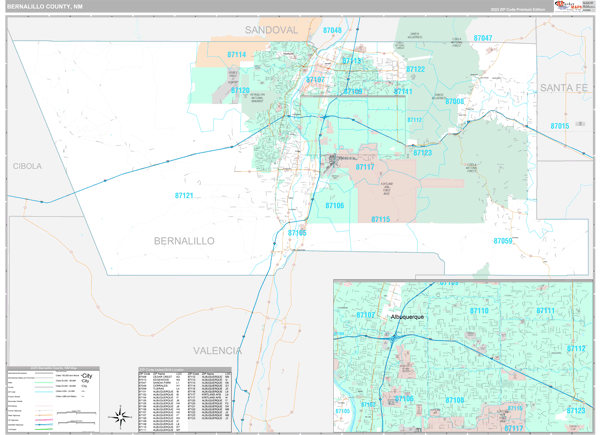Screen dimensions: 600x435
Task: Click ZIP code 87047 label
Action: pyautogui.click(x=483, y=38)
